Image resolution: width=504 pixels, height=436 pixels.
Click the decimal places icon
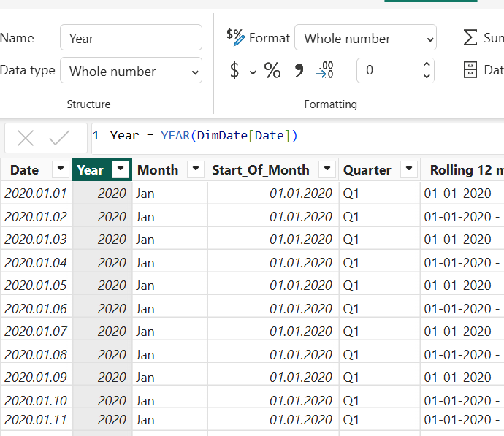(x=325, y=70)
